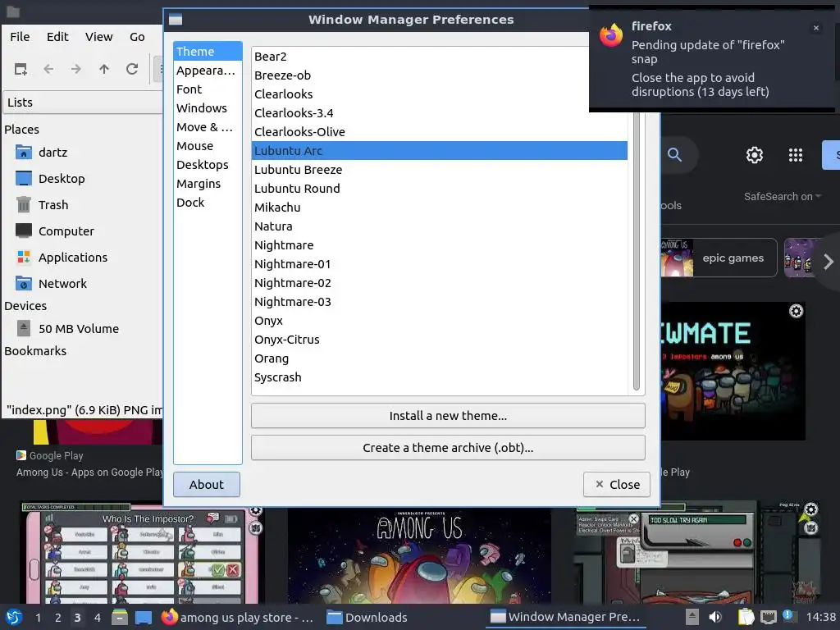840x630 pixels.
Task: Select the Nightmare-01 theme
Action: point(440,264)
